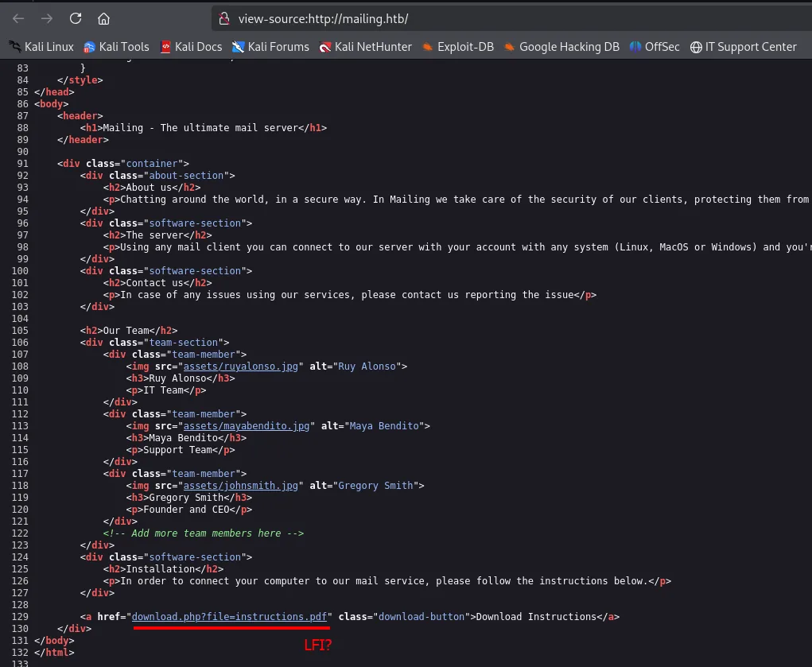
Task: Follow the assets/johnsmith.jpg source link
Action: pyautogui.click(x=241, y=485)
